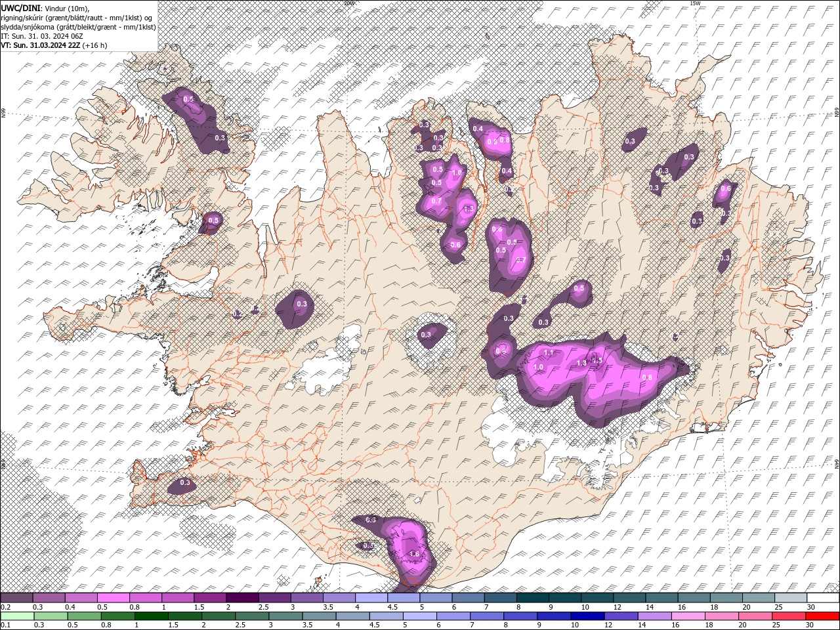Click the '20W' longitude label
840x630 pixels.
pos(348,3)
